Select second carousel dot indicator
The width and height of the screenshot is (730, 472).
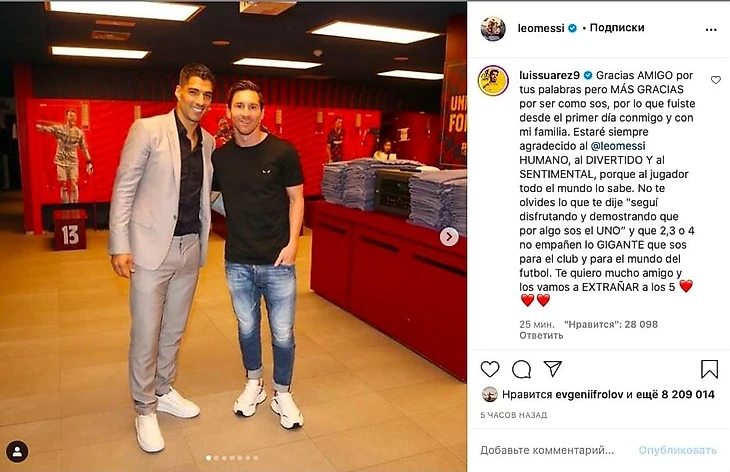(216, 458)
